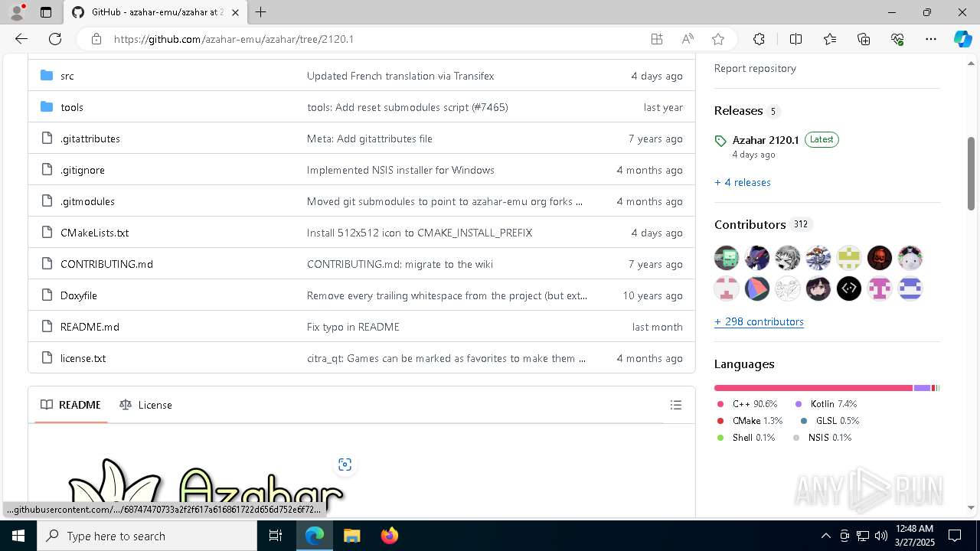The image size is (980, 551).
Task: Switch to the License tab
Action: (x=145, y=405)
